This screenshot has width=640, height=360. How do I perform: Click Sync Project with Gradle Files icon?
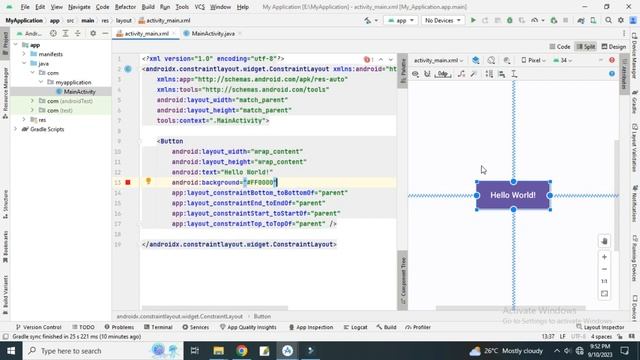click(x=581, y=20)
